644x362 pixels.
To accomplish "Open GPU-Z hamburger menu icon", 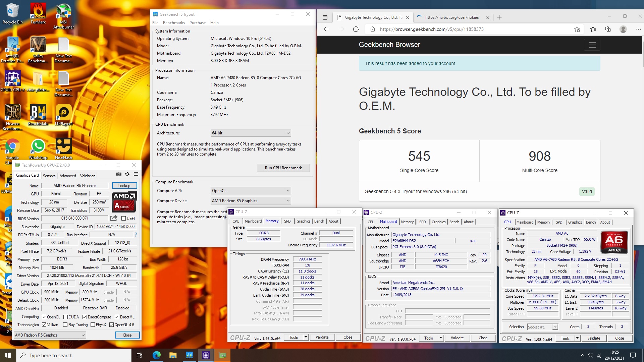I will pyautogui.click(x=136, y=174).
